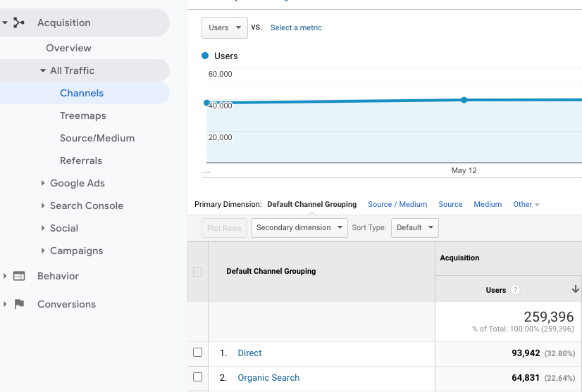This screenshot has width=582, height=392.
Task: Open the Other primary dimension menu
Action: pos(526,204)
